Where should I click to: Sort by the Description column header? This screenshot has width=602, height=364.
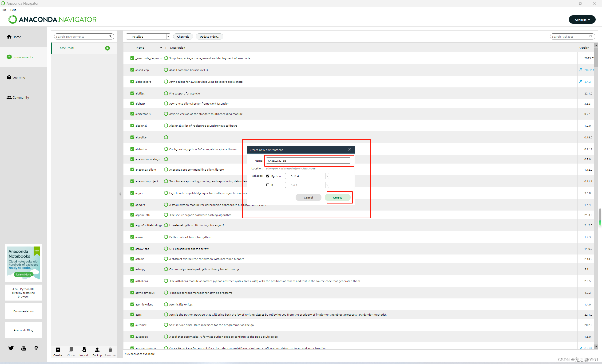pyautogui.click(x=178, y=48)
